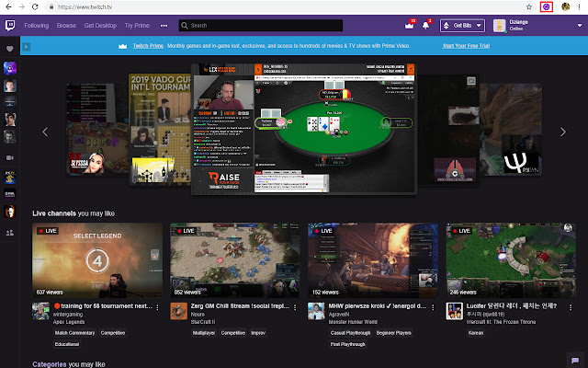The image size is (588, 368).
Task: Click the First Playthrough tag
Action: click(x=347, y=344)
